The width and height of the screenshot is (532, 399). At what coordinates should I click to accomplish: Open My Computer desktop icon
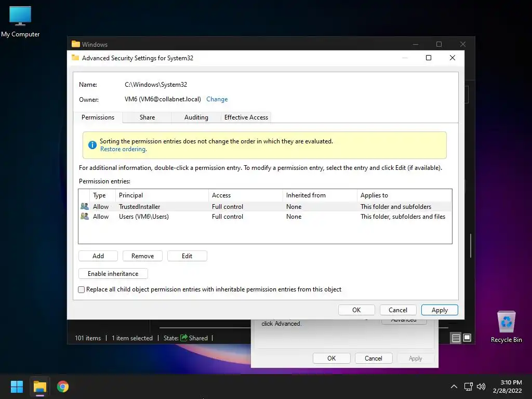[x=20, y=21]
